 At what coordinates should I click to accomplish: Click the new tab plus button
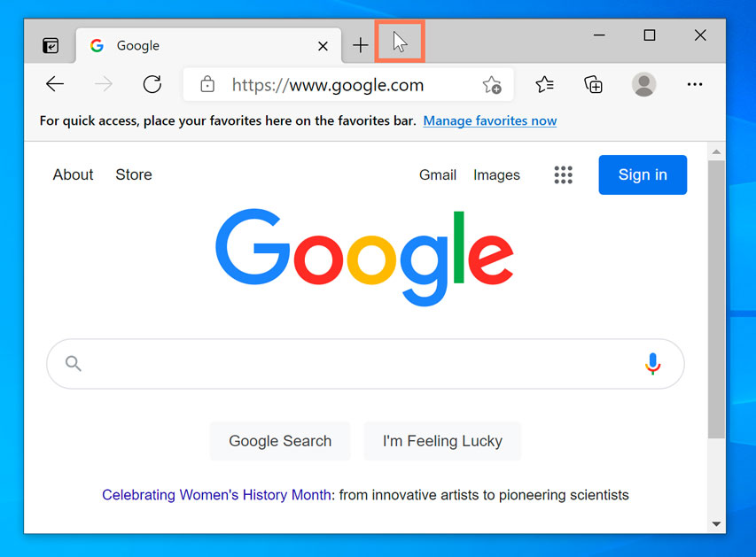coord(360,46)
